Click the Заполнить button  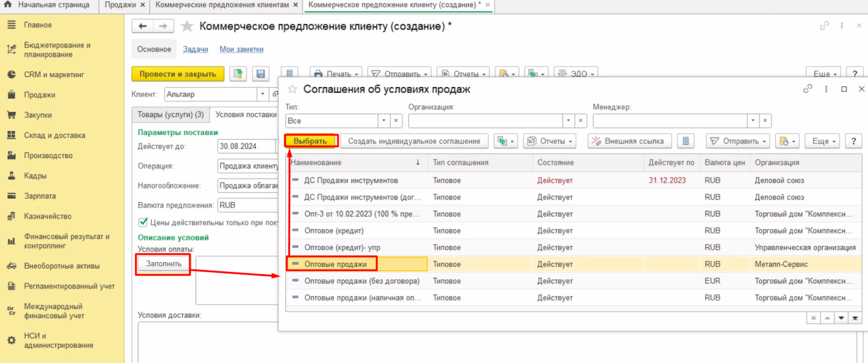pos(163,264)
